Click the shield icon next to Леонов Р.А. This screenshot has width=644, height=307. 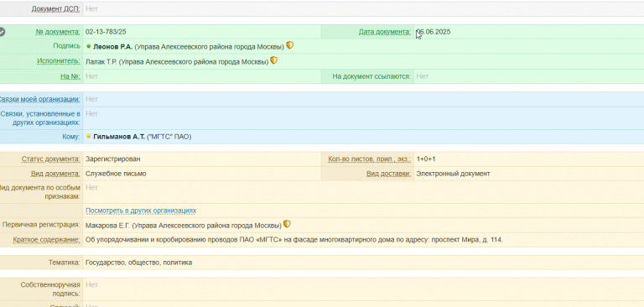click(290, 45)
